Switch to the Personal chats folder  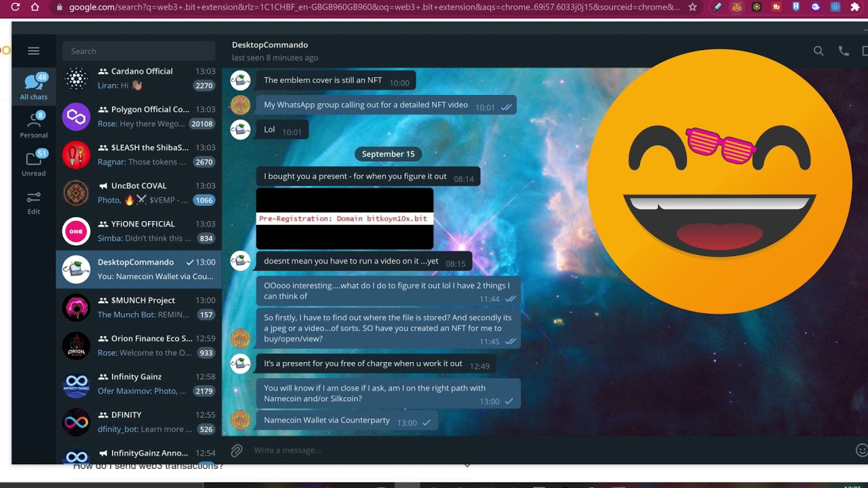pyautogui.click(x=33, y=125)
